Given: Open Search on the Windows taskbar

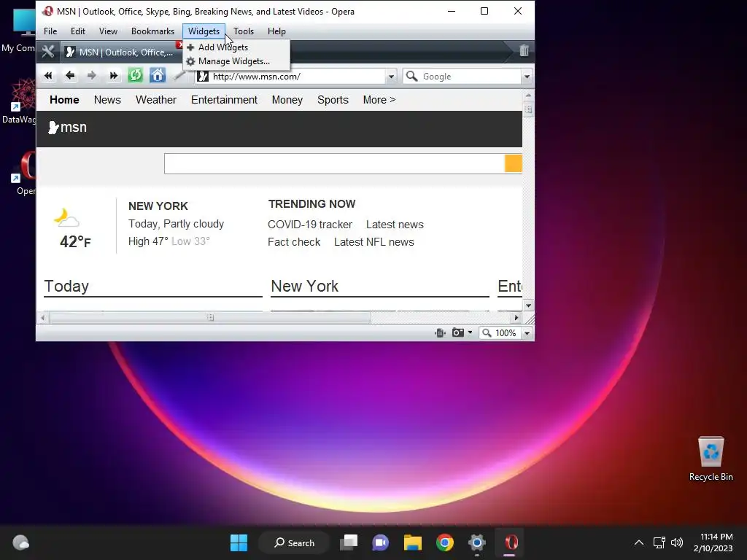Looking at the screenshot, I should click(x=294, y=542).
